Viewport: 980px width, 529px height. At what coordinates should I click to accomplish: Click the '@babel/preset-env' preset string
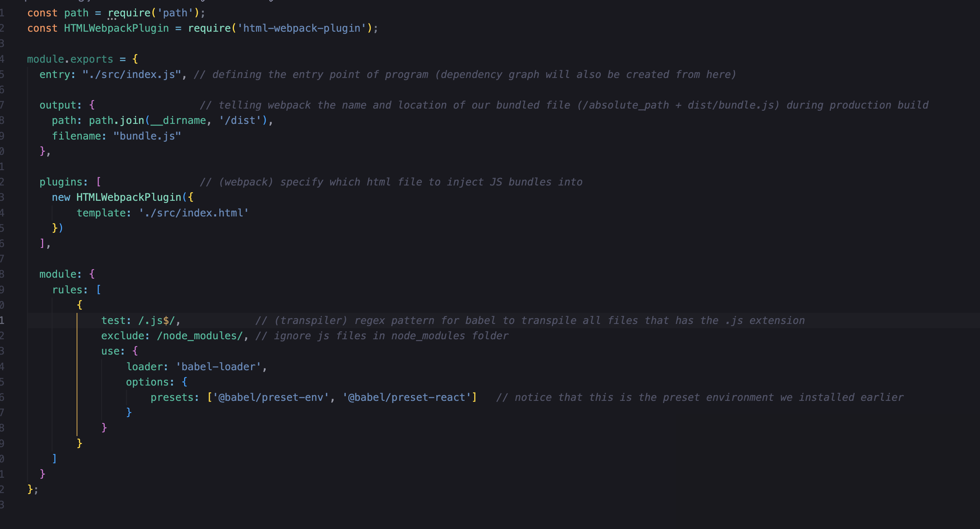click(271, 397)
